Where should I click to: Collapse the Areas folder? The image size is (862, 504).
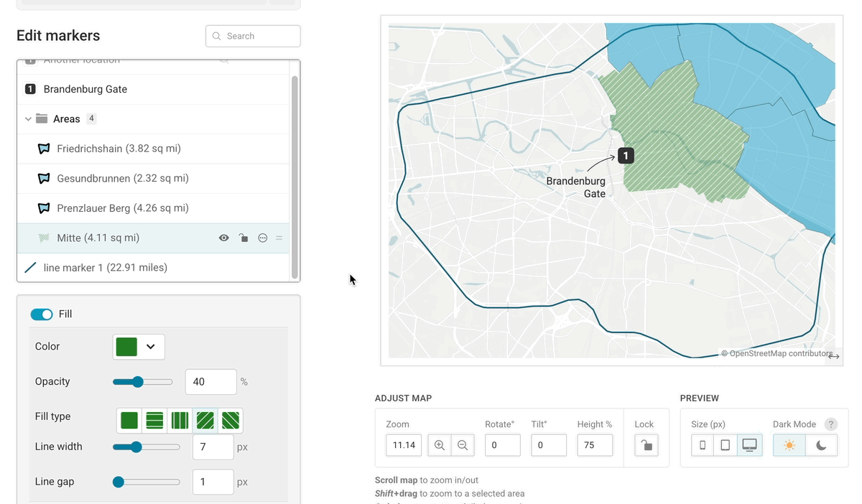pos(29,119)
